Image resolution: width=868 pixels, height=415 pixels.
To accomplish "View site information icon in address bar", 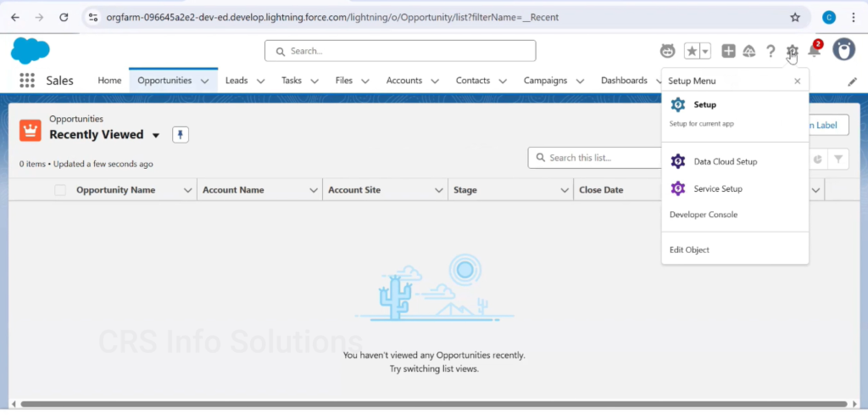I will point(93,17).
